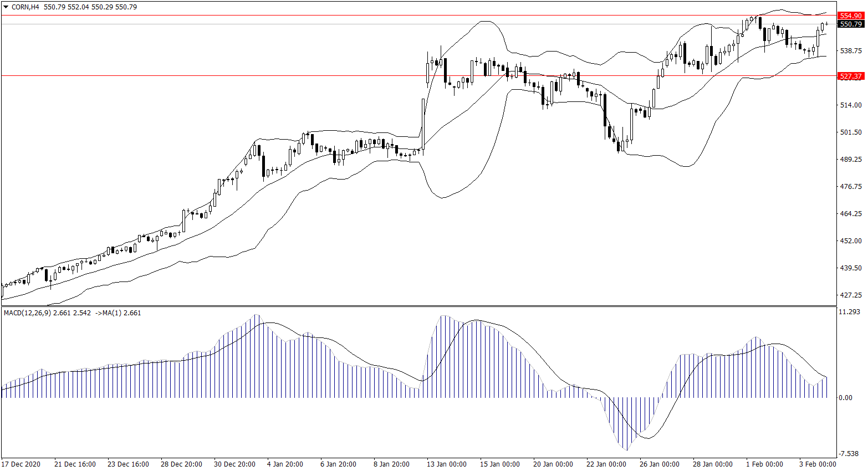Click the 514.00 price axis label
The image size is (868, 471).
(851, 105)
